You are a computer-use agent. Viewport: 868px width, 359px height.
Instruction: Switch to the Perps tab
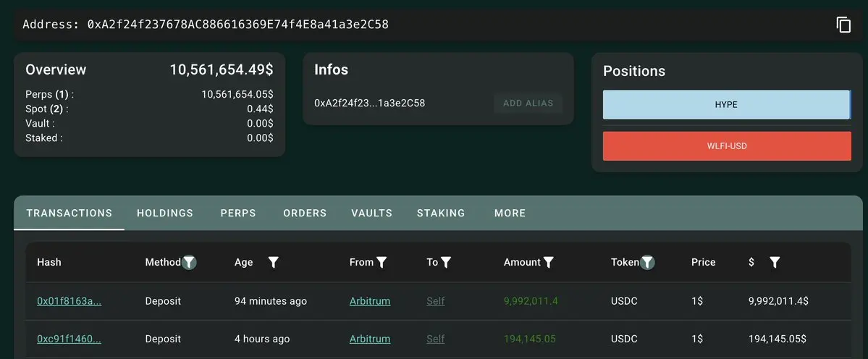[x=238, y=213]
